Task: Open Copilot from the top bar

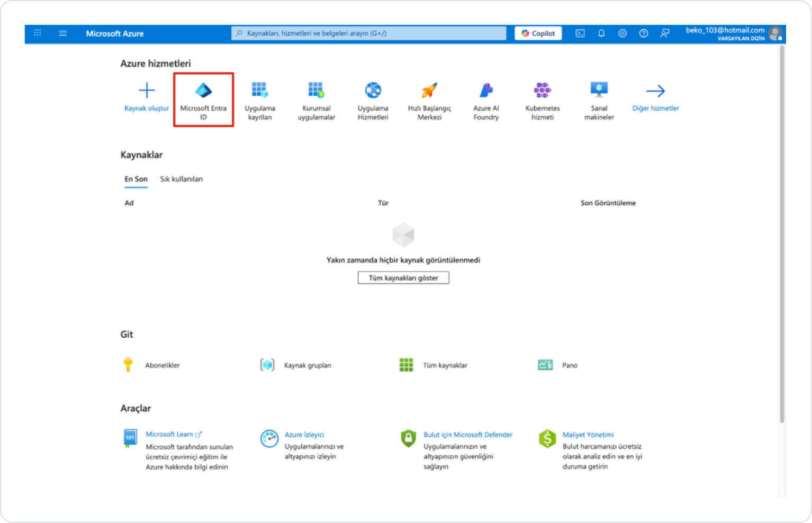Action: click(538, 33)
